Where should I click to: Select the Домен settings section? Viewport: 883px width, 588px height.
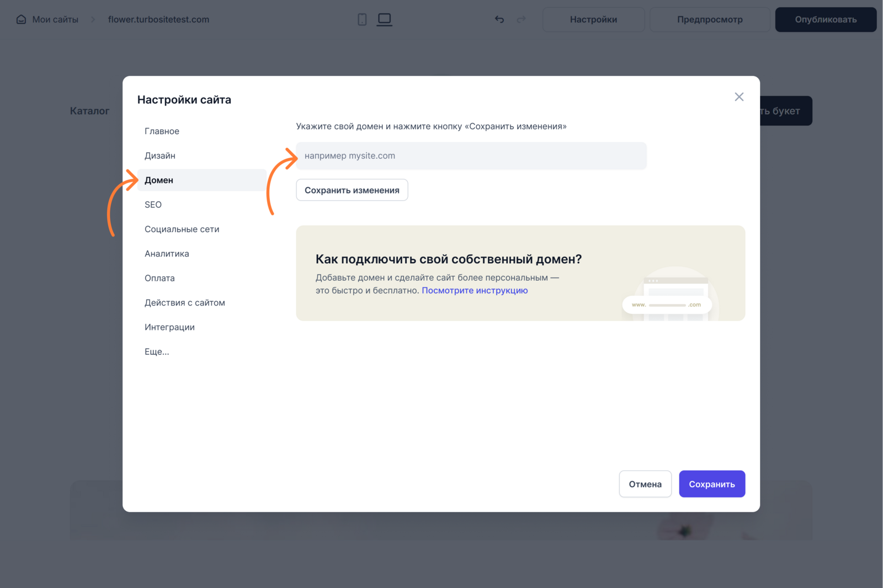tap(159, 180)
